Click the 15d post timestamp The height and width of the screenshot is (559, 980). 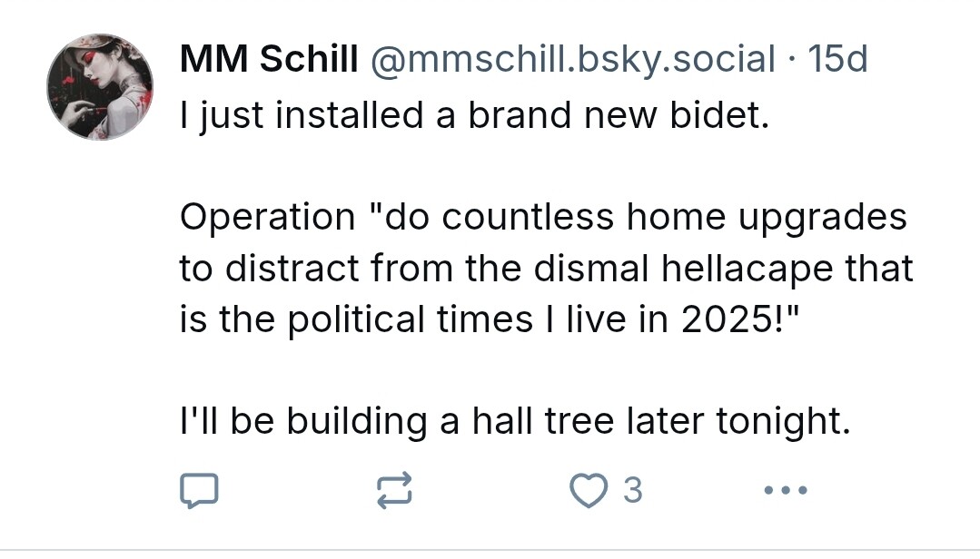[837, 60]
